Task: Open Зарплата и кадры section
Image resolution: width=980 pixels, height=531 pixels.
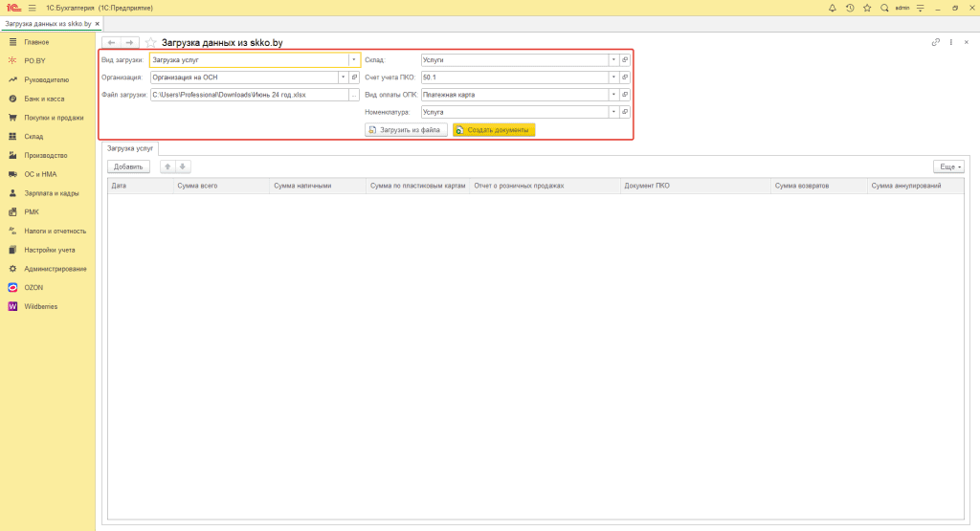Action: 51,193
